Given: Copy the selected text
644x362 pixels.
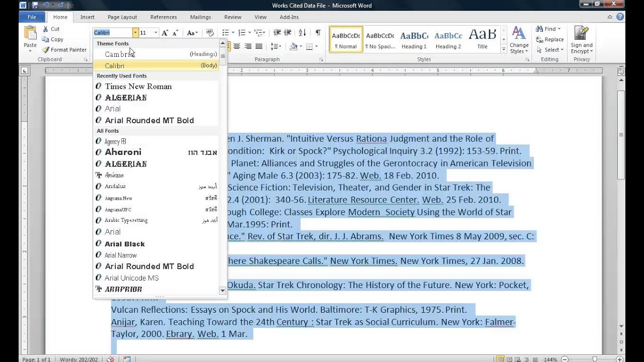Looking at the screenshot, I should tap(52, 39).
